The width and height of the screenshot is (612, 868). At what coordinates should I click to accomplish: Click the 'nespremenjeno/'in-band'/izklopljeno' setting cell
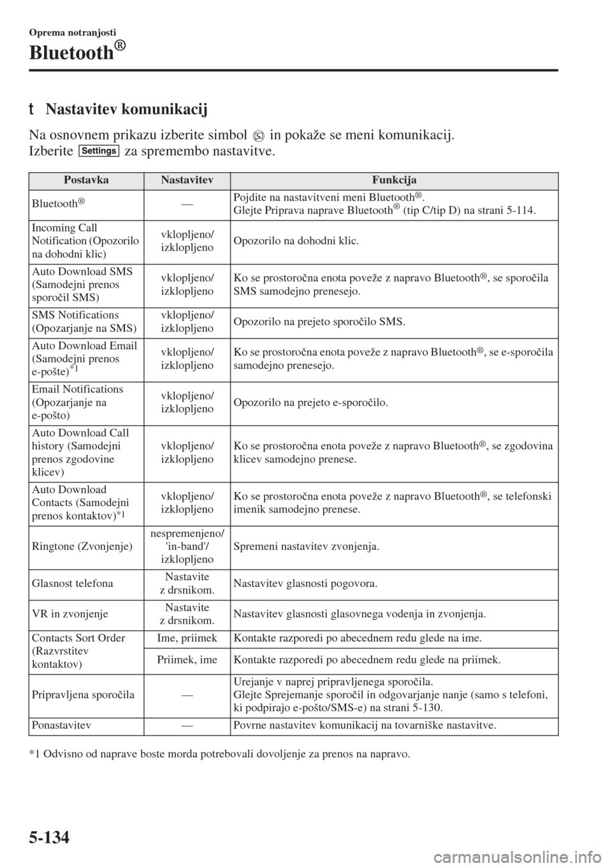tap(187, 547)
